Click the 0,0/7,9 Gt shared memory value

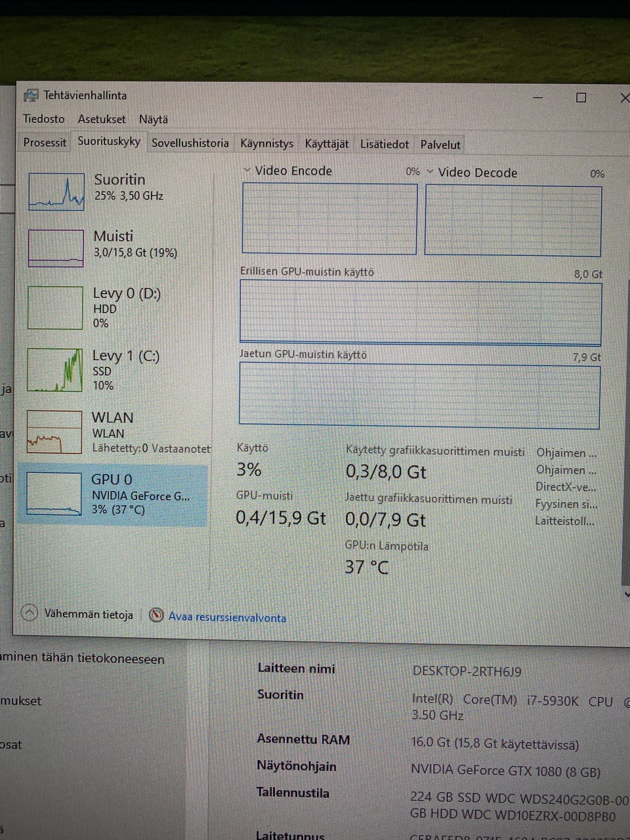pyautogui.click(x=385, y=520)
